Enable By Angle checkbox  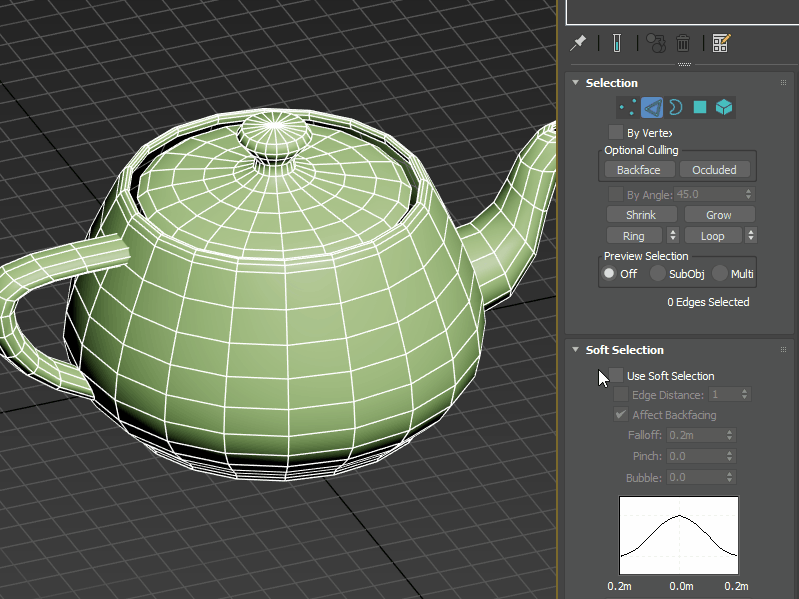click(x=616, y=194)
